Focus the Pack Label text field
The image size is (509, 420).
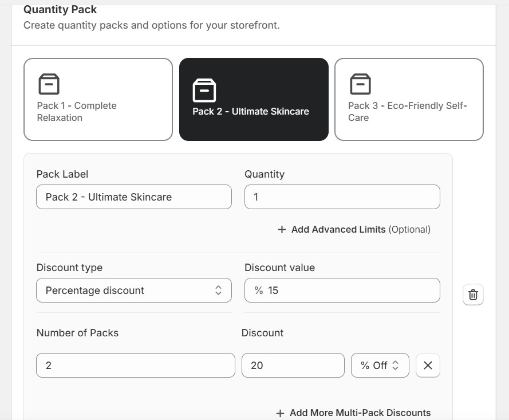pyautogui.click(x=133, y=197)
